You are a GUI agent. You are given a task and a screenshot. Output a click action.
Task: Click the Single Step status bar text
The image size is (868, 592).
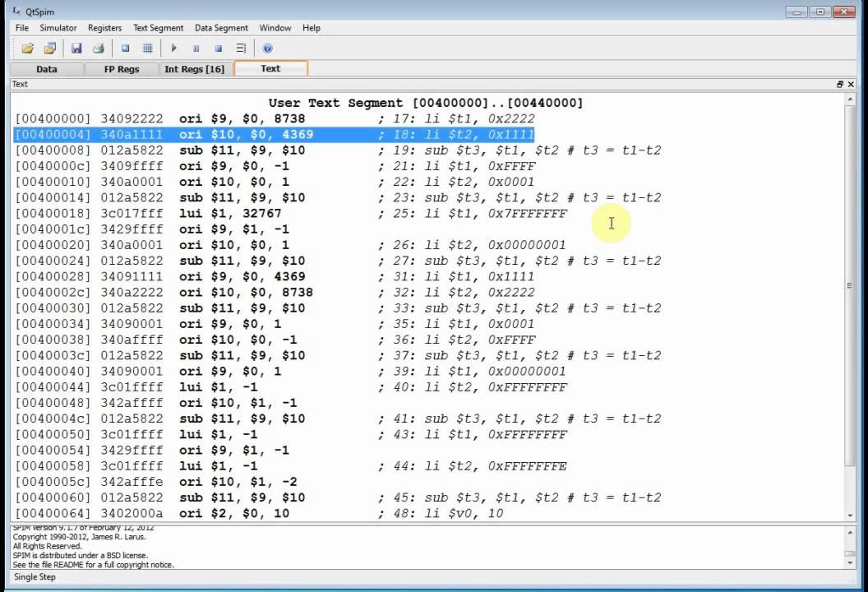(x=35, y=577)
